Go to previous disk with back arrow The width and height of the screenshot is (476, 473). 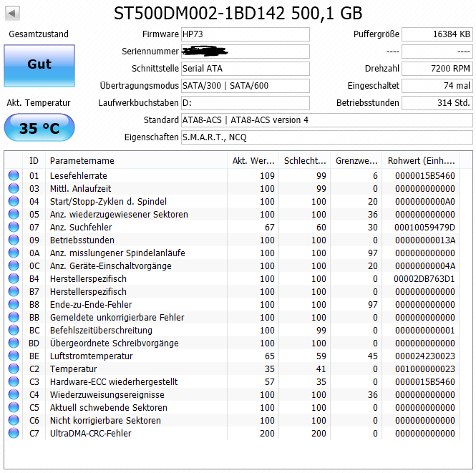12,13
